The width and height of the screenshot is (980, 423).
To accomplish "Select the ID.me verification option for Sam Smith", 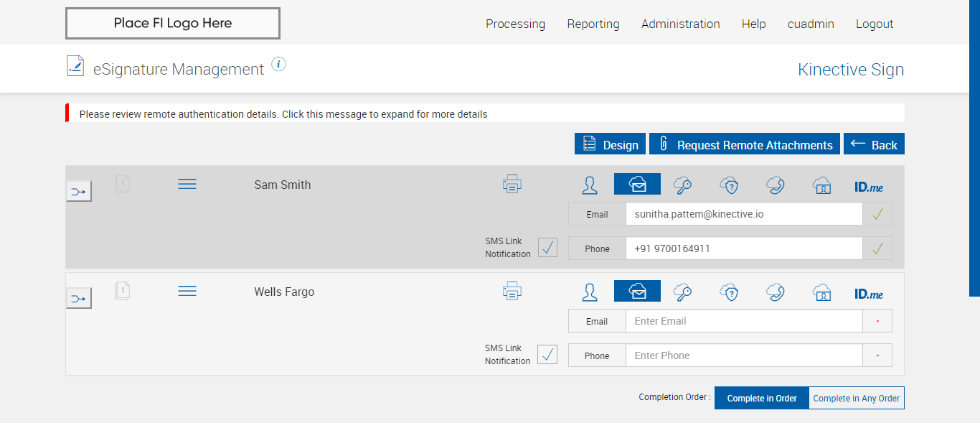I will [x=868, y=187].
